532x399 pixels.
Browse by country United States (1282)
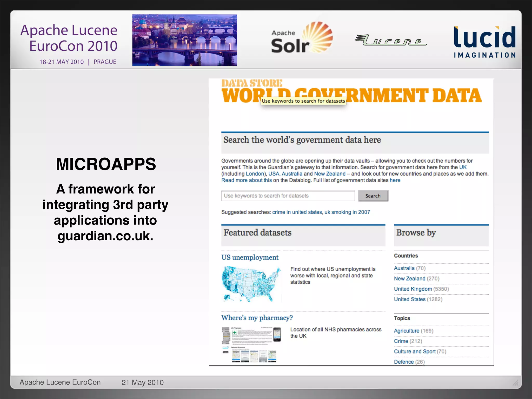tap(418, 300)
